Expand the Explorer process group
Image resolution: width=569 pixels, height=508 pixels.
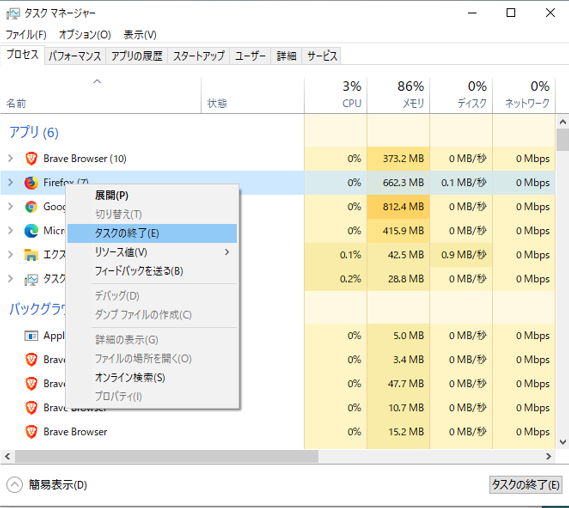(x=11, y=255)
